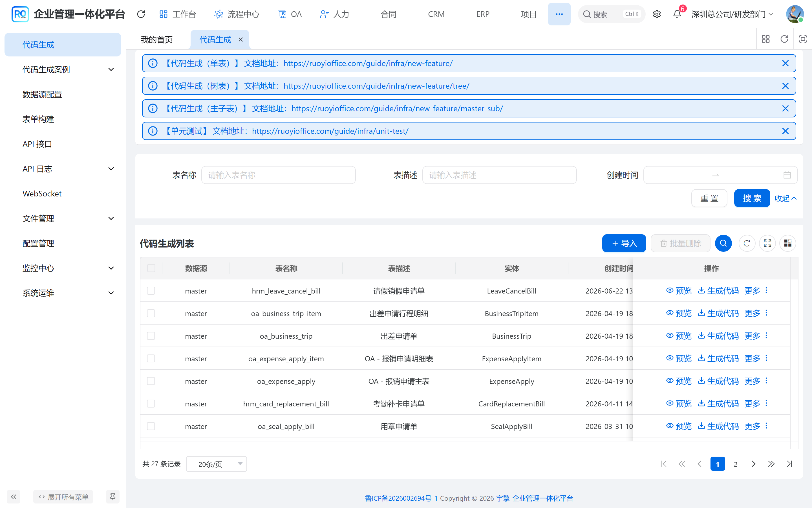Click the refresh icon beside platform title
The height and width of the screenshot is (508, 812).
click(x=141, y=14)
